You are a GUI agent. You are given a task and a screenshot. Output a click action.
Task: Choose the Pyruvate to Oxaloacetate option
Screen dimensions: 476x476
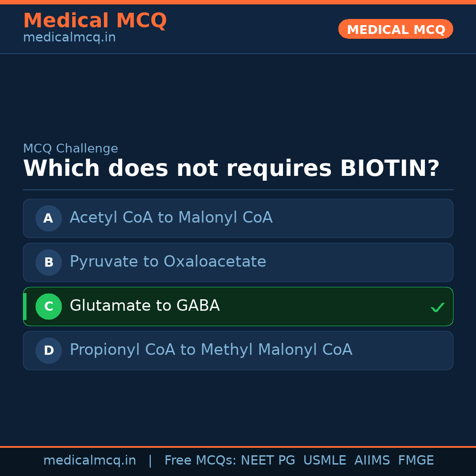[x=168, y=262]
